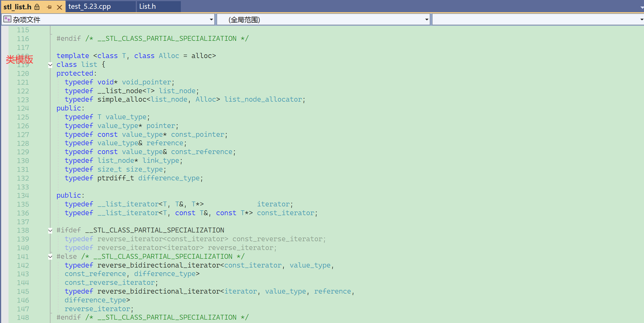Open the (全局范围) scope dropdown
644x323 pixels.
click(x=427, y=20)
